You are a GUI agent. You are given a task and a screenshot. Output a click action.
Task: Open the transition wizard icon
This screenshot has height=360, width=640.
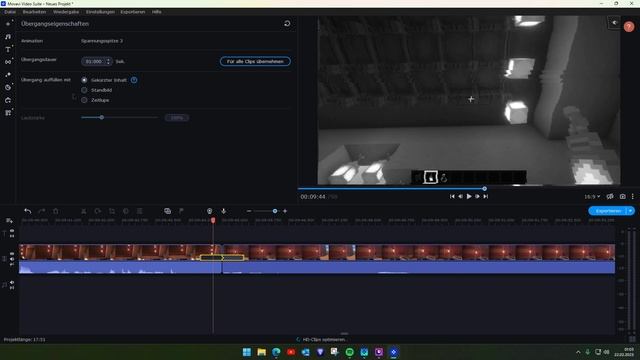[x=167, y=211]
